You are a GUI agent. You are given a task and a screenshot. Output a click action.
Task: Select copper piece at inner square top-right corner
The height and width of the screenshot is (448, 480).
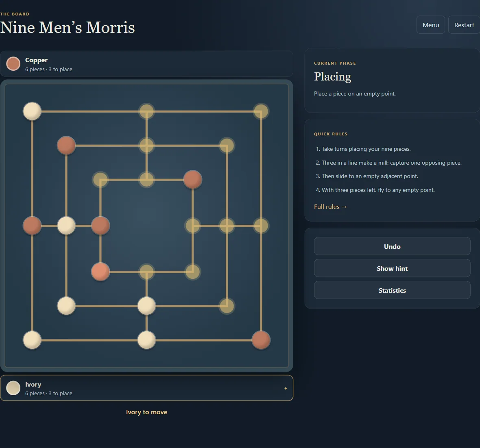coord(192,180)
